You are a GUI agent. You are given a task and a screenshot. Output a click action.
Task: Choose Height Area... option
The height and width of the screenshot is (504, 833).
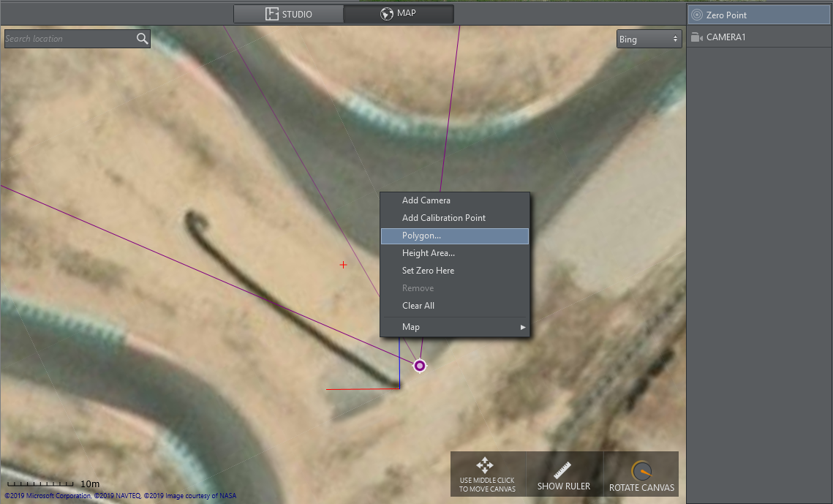429,253
